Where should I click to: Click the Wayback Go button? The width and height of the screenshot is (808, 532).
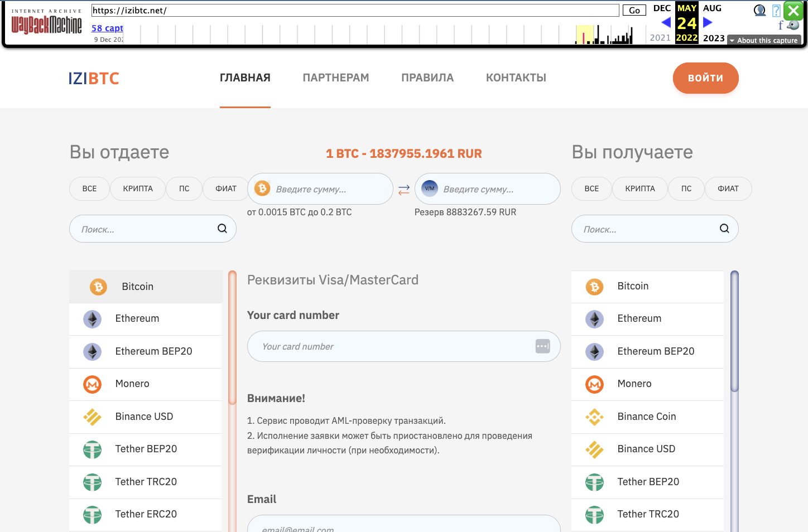(x=634, y=10)
